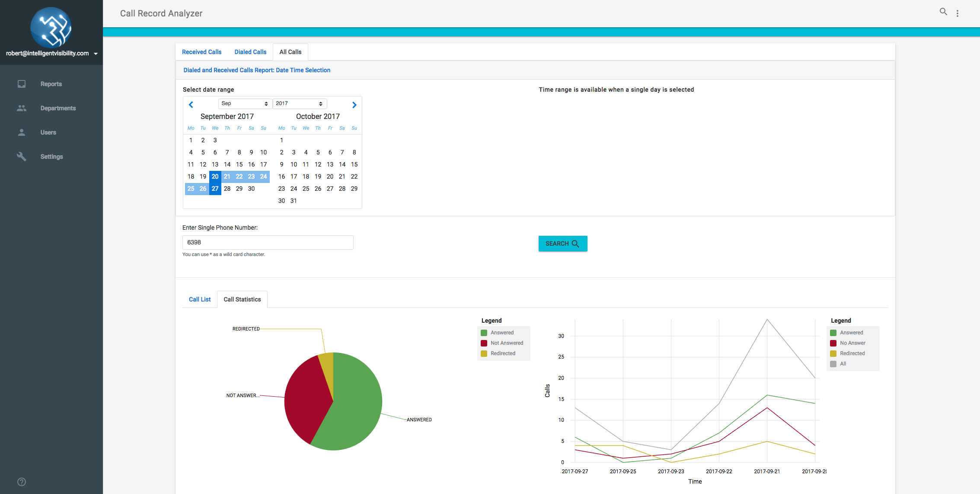Open the vertical three-dot menu
This screenshot has height=494, width=980.
click(958, 13)
